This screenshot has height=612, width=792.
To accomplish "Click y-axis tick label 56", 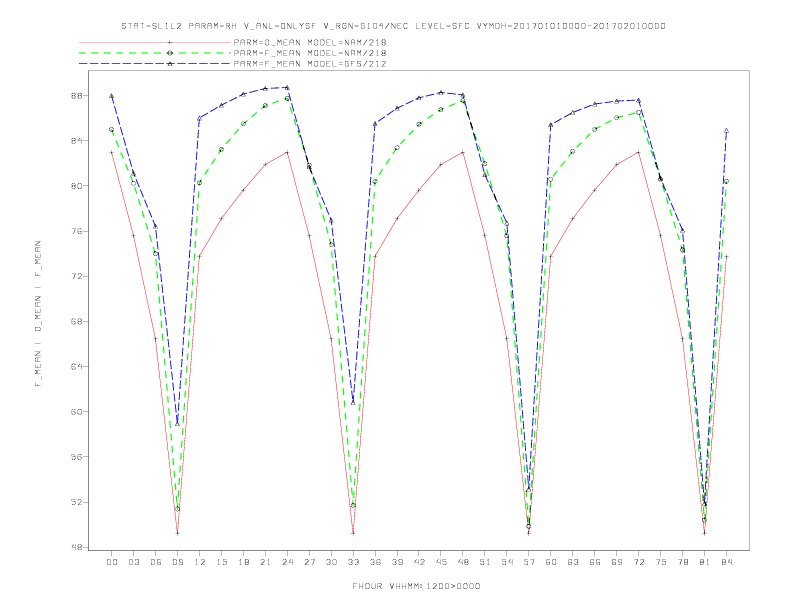I will (x=77, y=457).
